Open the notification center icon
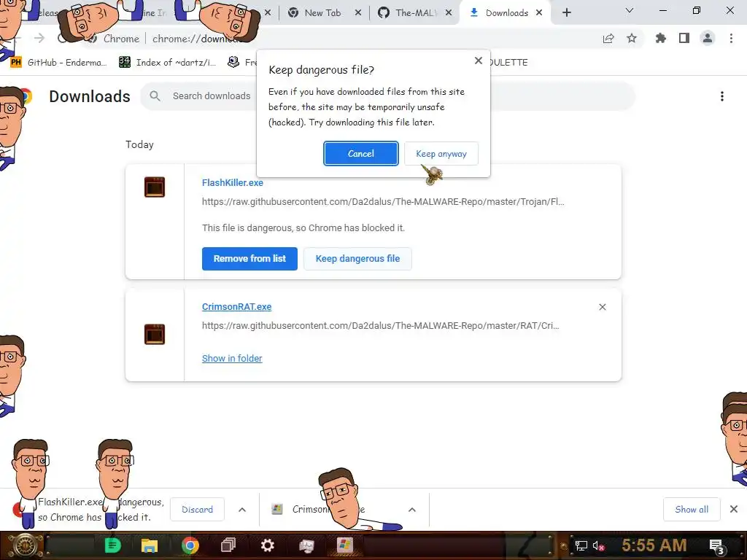 point(716,545)
